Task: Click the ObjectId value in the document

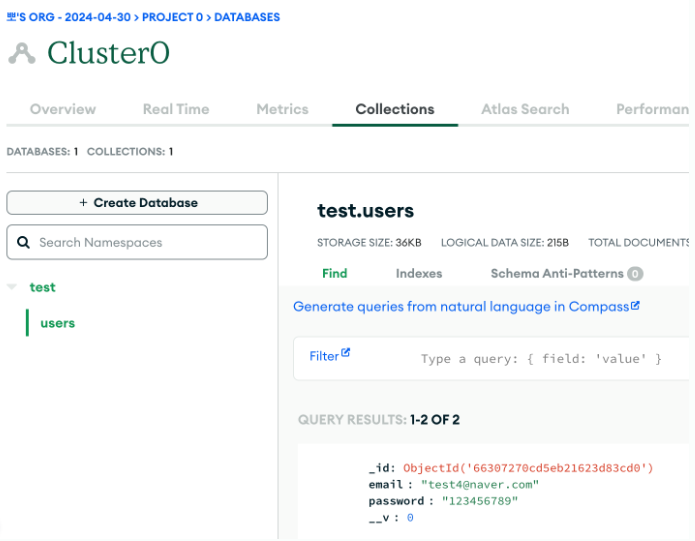Action: click(x=528, y=468)
